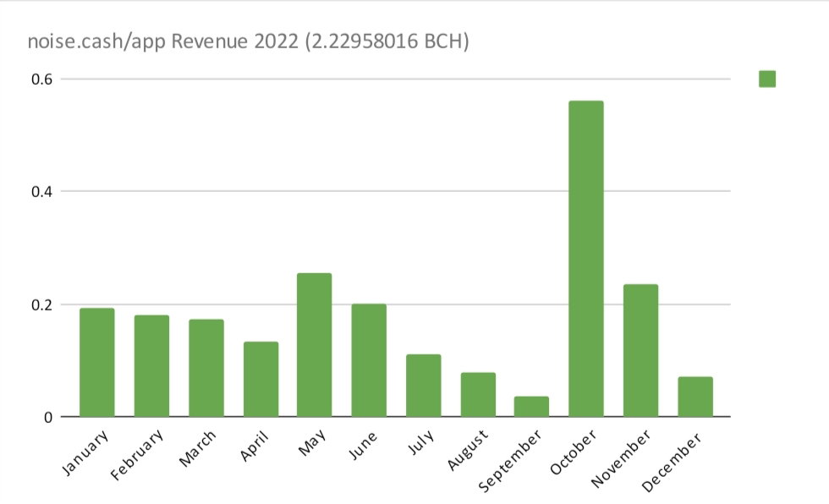Click the '0.4' y-axis value
Viewport: 829px width, 504px height.
tap(41, 192)
